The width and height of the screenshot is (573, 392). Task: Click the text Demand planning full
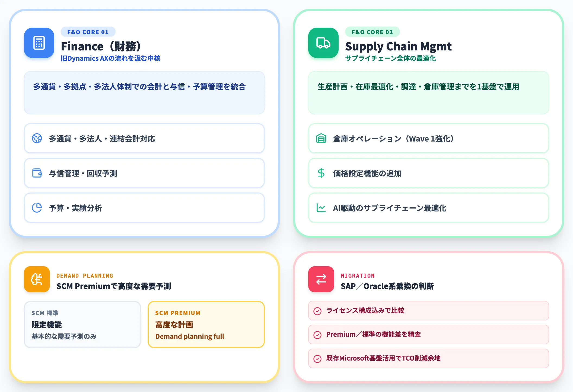[190, 336]
